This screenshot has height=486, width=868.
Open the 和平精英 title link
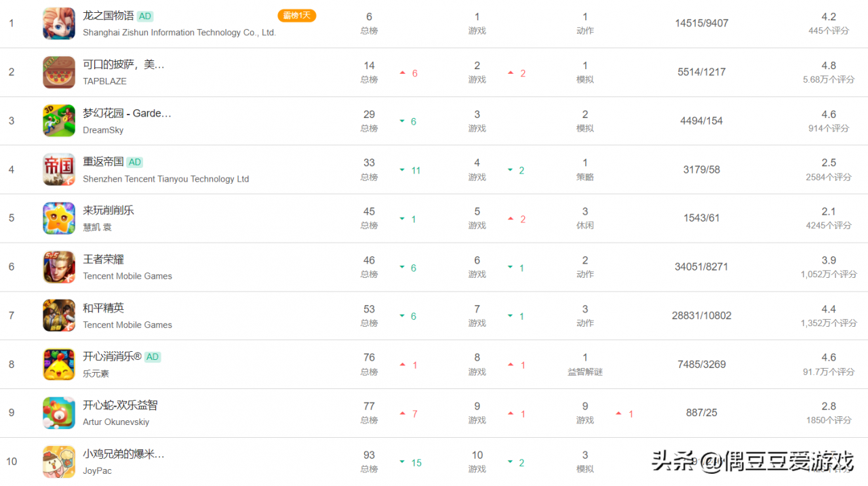coord(103,308)
